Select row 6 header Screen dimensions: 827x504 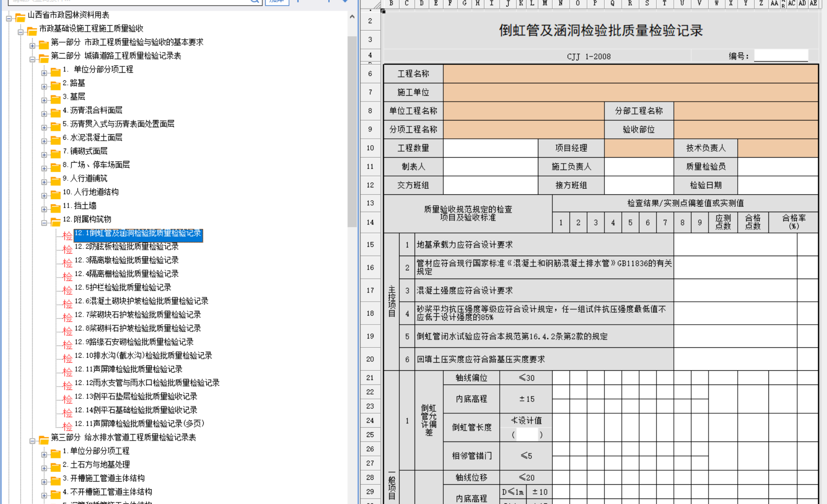pos(370,73)
